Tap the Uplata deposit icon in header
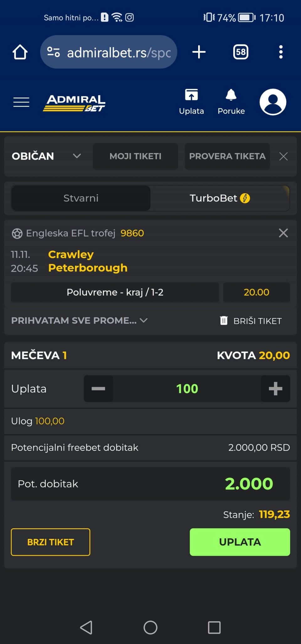301x644 pixels. 191,102
